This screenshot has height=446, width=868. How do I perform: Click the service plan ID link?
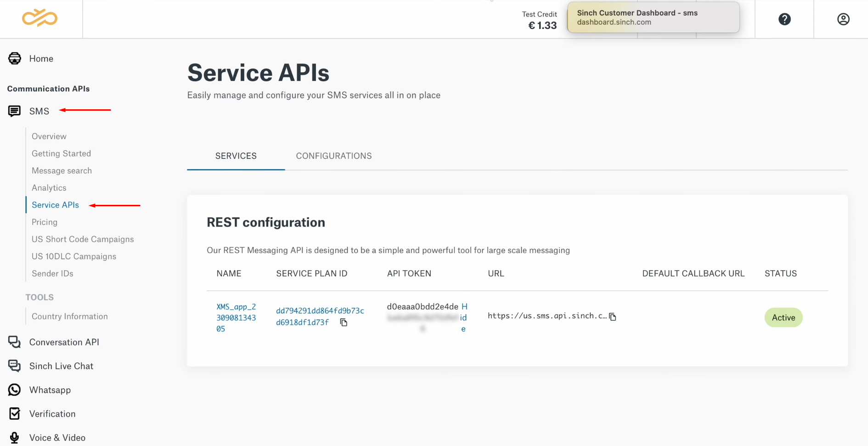coord(320,316)
